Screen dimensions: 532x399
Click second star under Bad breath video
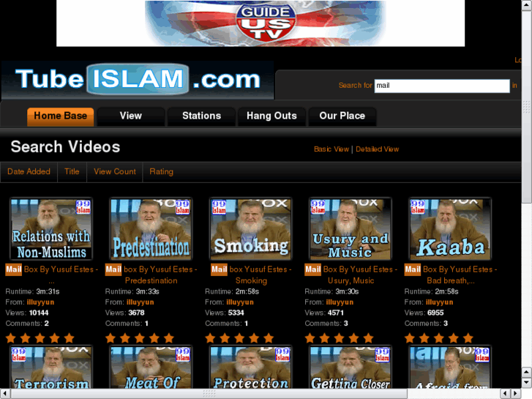point(424,338)
